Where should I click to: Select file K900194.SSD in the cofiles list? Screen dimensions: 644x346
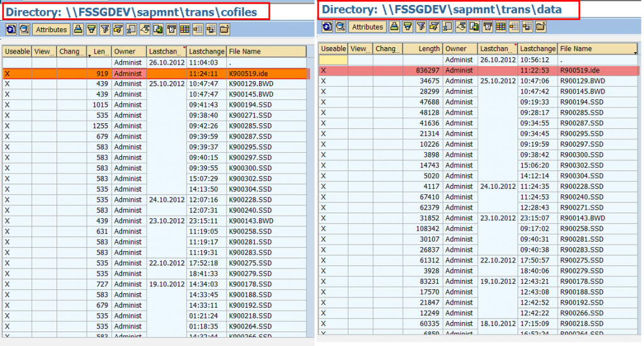[250, 105]
